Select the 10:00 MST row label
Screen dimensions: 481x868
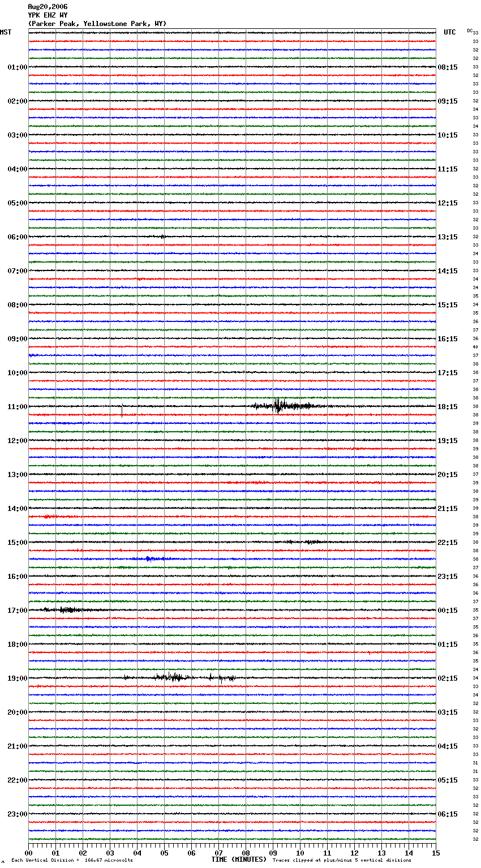pos(18,373)
